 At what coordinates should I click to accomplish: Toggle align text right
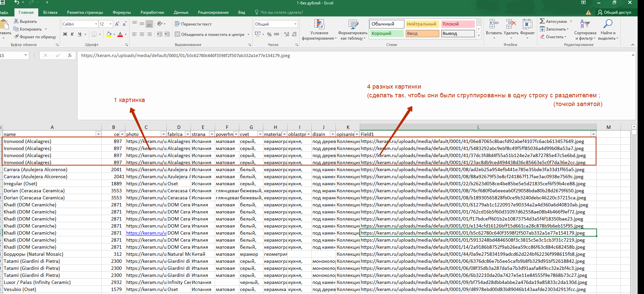[149, 34]
